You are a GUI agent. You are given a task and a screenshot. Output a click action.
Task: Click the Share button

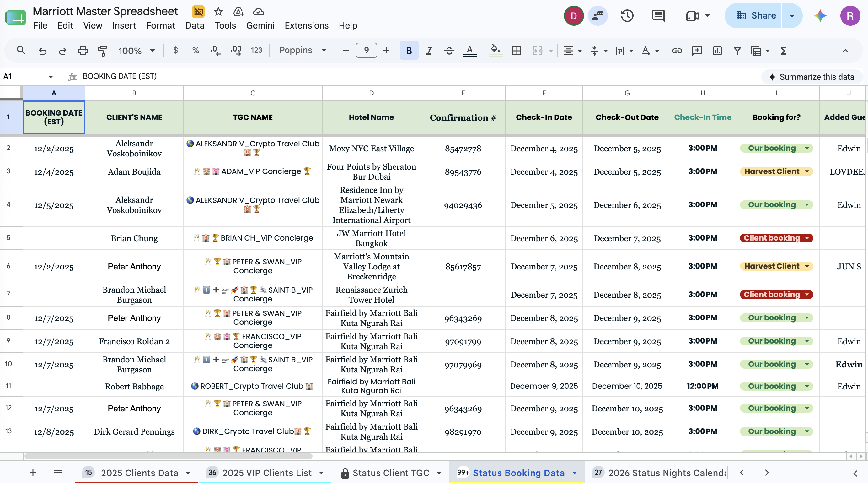(x=753, y=15)
